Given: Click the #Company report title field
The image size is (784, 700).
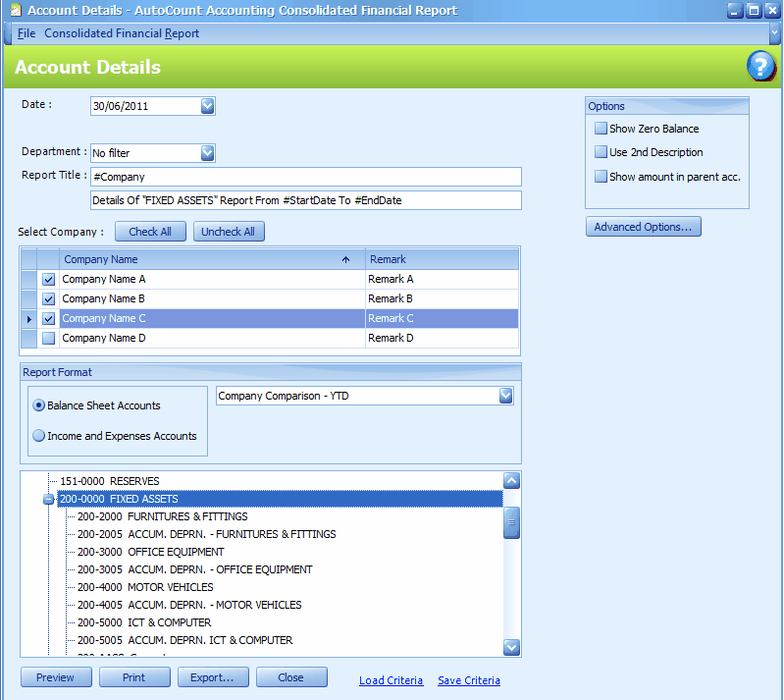Looking at the screenshot, I should (305, 177).
